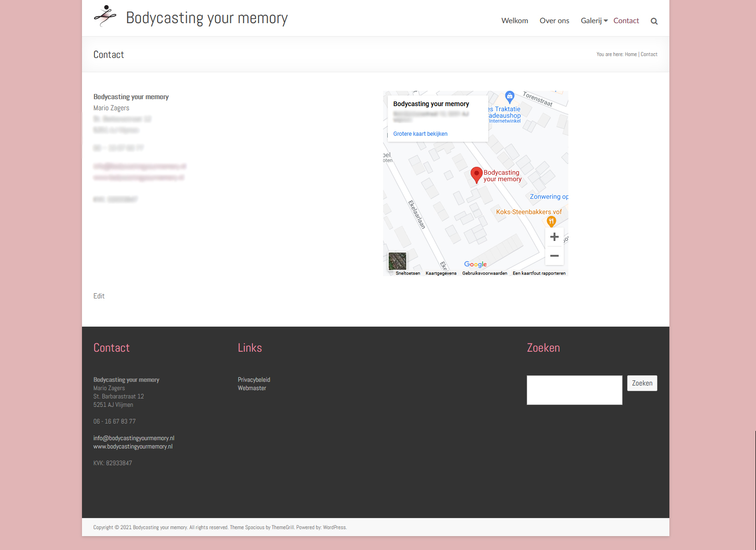Image resolution: width=756 pixels, height=550 pixels.
Task: Select Contact in the navigation menu
Action: coord(626,21)
